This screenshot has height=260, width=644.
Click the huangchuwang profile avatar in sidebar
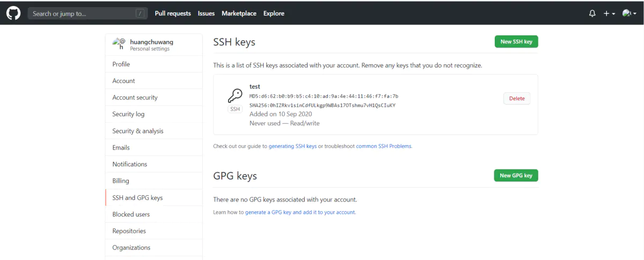pyautogui.click(x=119, y=44)
